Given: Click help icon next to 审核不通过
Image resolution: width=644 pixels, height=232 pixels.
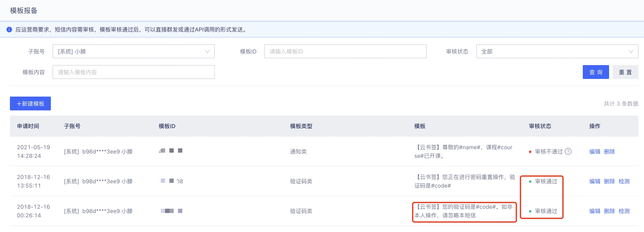Looking at the screenshot, I should (568, 152).
